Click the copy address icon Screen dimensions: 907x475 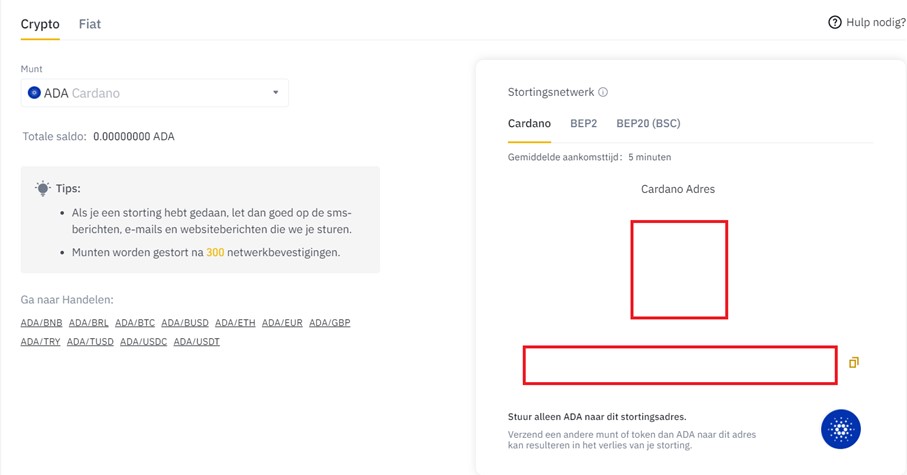coord(853,362)
